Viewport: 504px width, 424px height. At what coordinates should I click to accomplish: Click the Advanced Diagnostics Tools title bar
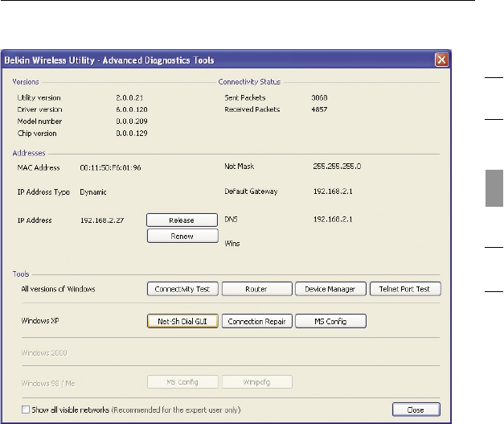[161, 60]
